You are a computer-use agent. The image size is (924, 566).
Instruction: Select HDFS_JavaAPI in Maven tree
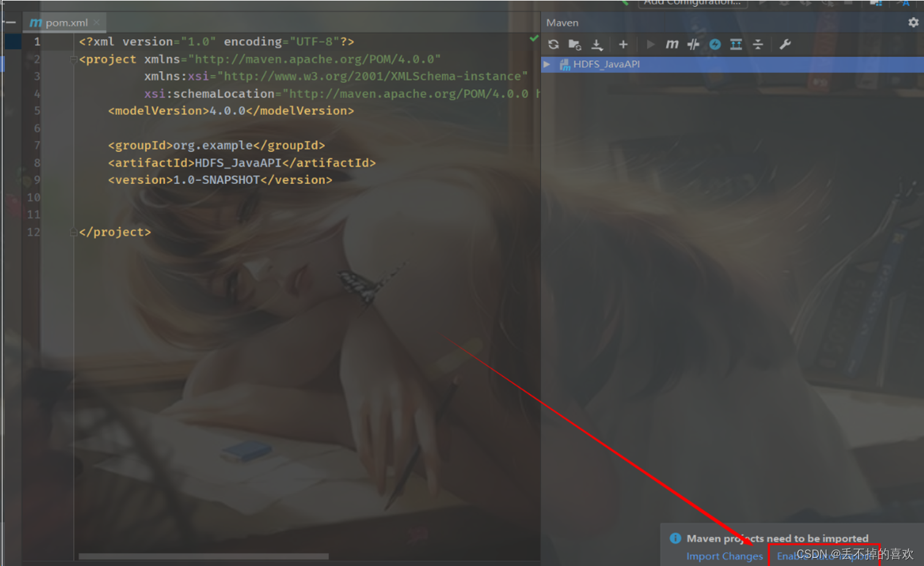606,64
